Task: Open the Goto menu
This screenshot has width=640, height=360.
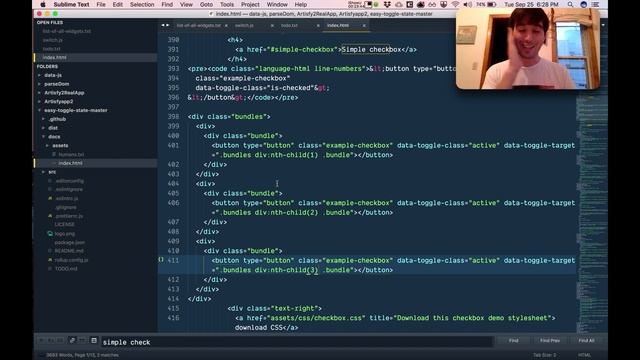Action: point(206,4)
